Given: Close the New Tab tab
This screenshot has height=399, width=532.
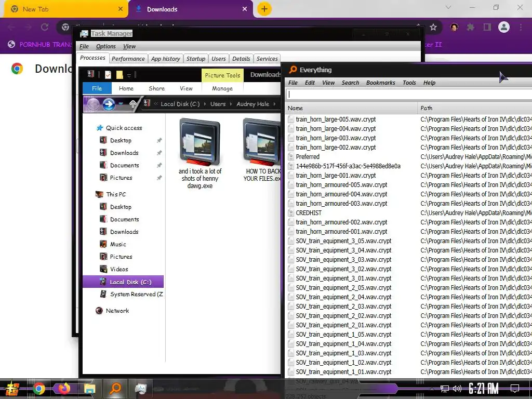Looking at the screenshot, I should (x=121, y=9).
